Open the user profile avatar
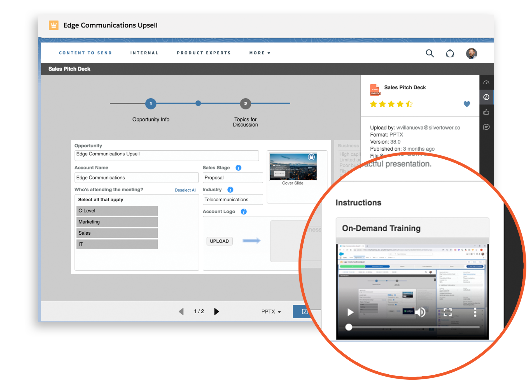Screen dimensions: 532x392 coord(472,53)
